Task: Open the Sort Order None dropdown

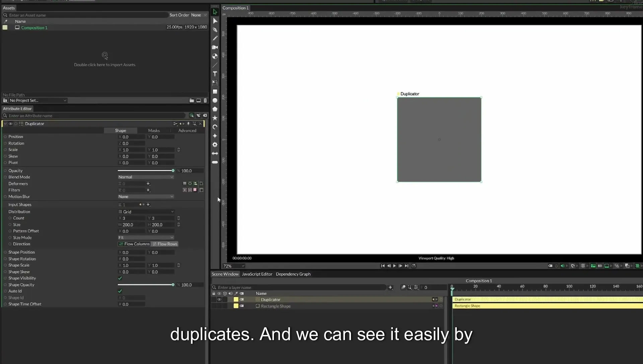Action: [x=198, y=15]
